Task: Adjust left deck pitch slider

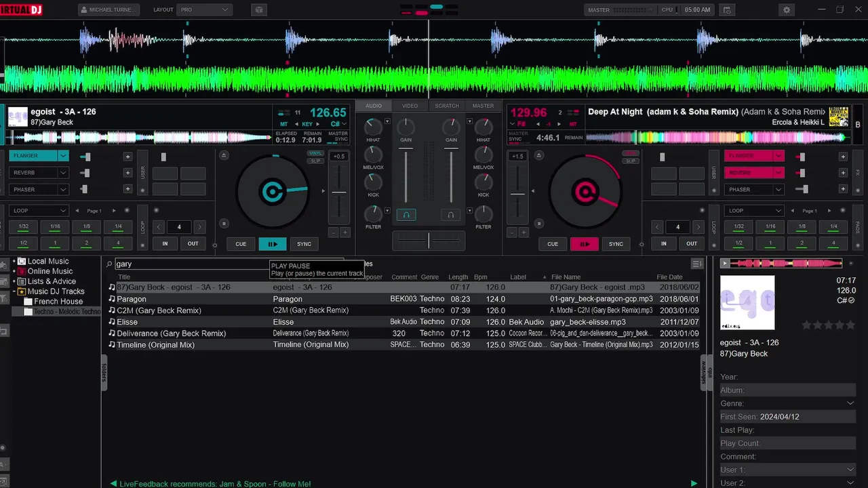Action: (x=338, y=192)
